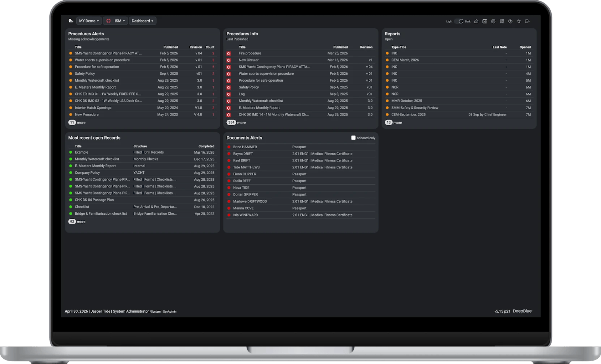Open the Fire procedure row
Image resolution: width=601 pixels, height=364 pixels.
[x=300, y=53]
